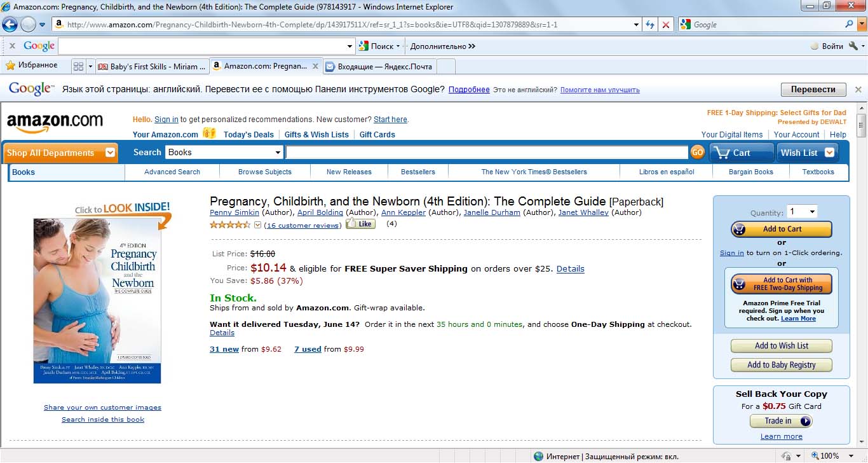Switch to the Входящие Яндекс.Почта tab
The image size is (868, 463).
(380, 66)
